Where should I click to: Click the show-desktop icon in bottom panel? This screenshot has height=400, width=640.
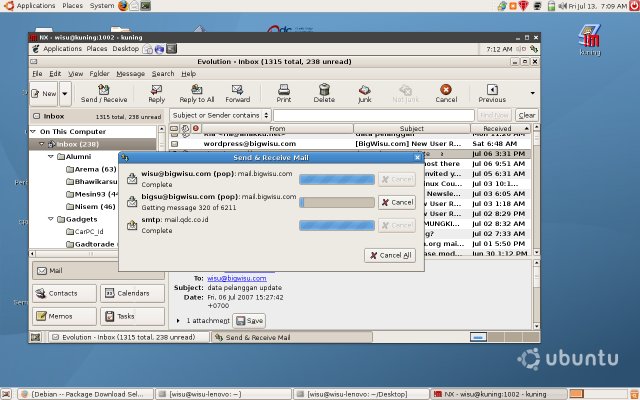(7, 394)
